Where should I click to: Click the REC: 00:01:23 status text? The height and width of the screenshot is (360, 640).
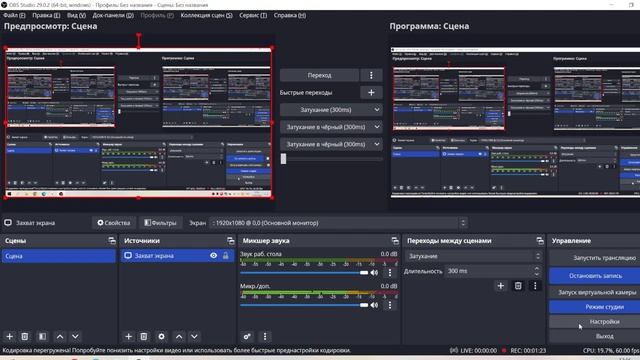coord(528,351)
